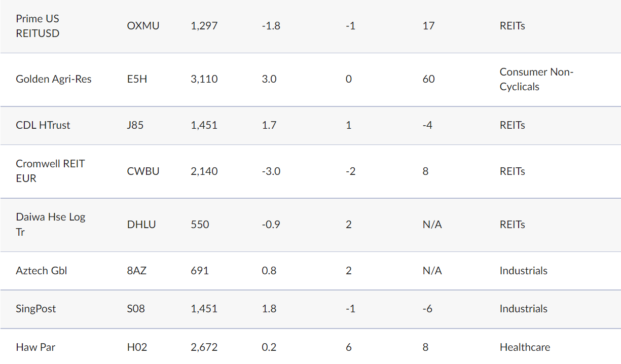Select the Golden Agri-Res row name
Screen dimensions: 621x364
click(x=54, y=79)
